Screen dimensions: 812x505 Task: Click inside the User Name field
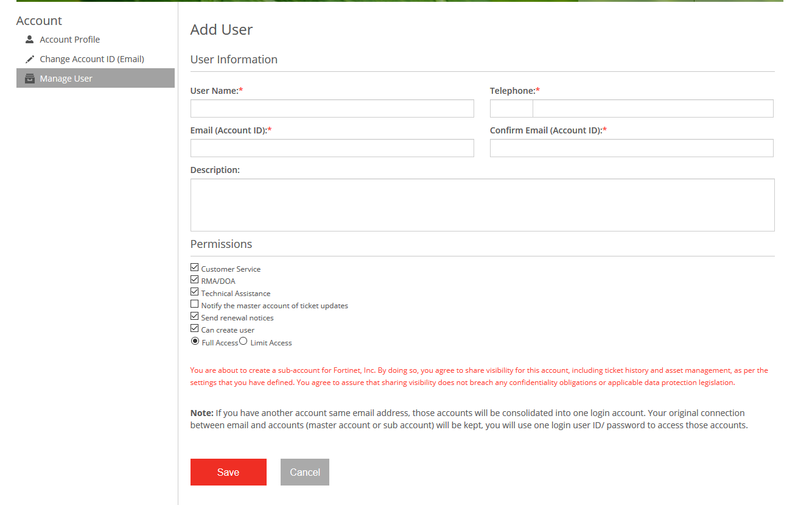point(332,108)
